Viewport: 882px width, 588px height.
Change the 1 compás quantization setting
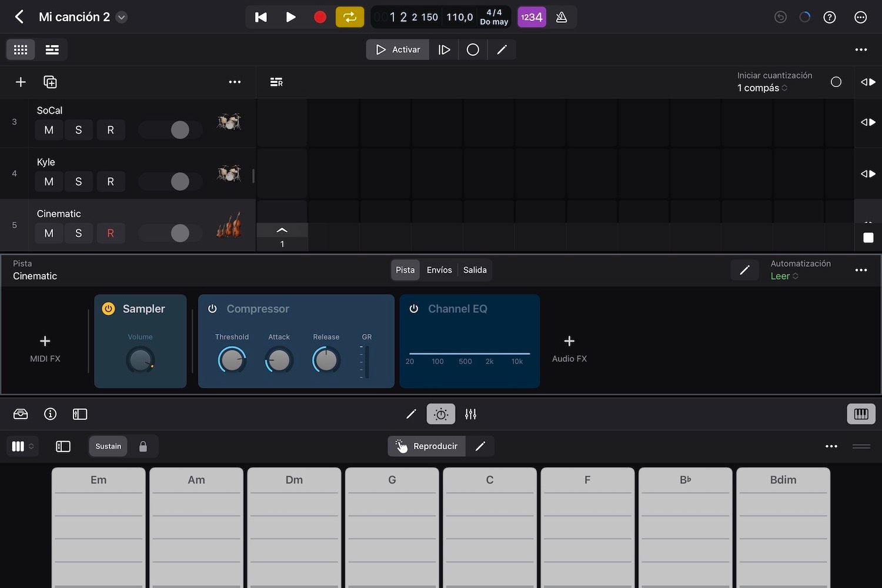click(761, 88)
